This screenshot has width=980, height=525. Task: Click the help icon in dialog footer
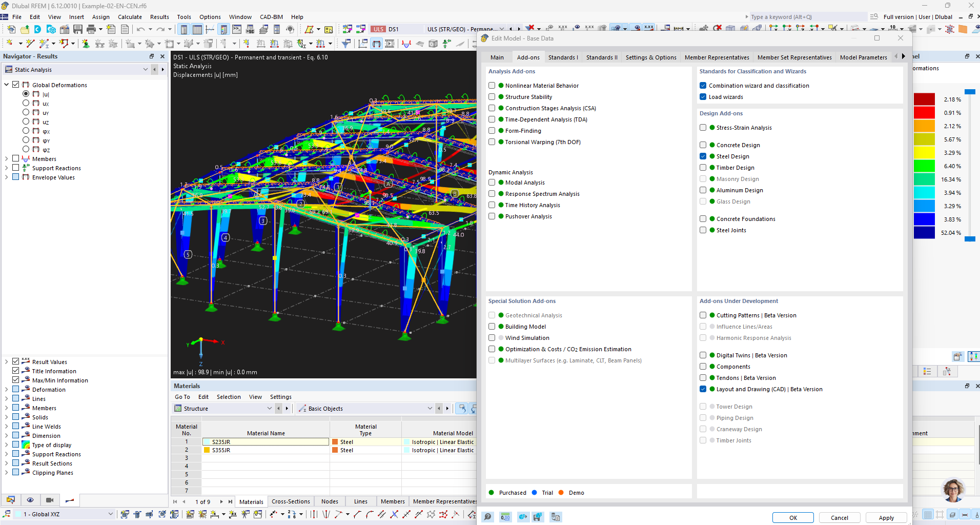[x=488, y=517]
